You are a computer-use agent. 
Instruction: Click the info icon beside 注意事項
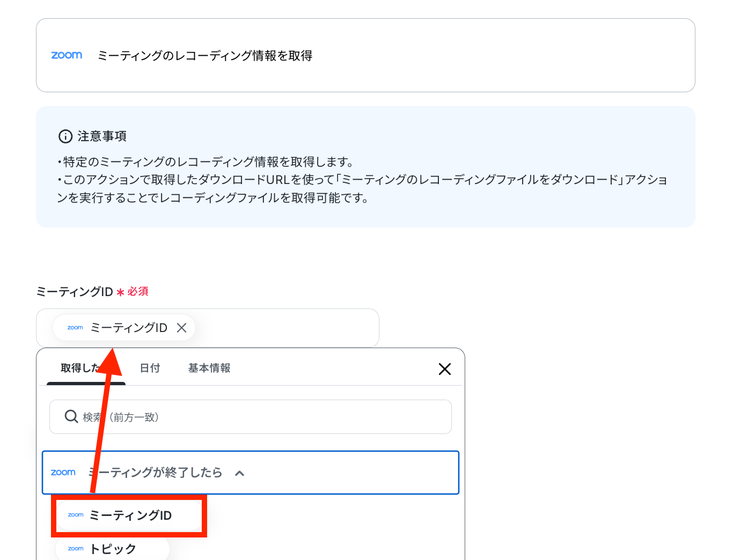[65, 136]
